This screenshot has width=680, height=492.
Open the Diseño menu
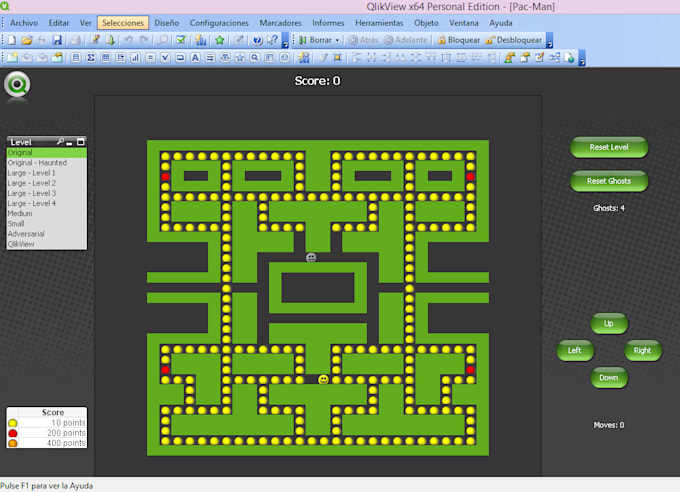click(167, 23)
